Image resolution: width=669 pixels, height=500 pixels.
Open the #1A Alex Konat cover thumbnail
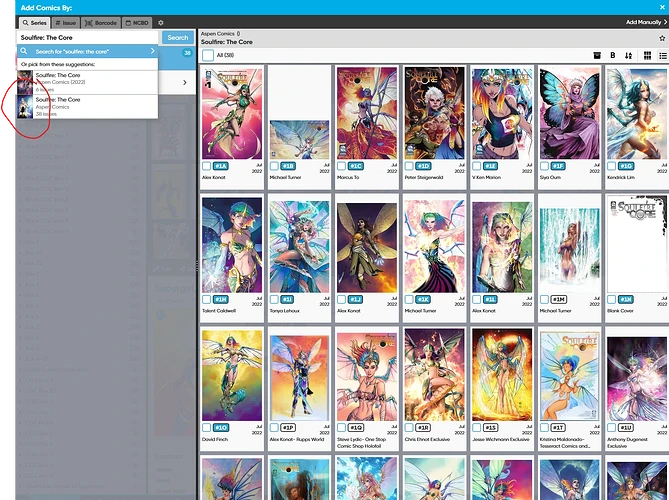[x=232, y=113]
